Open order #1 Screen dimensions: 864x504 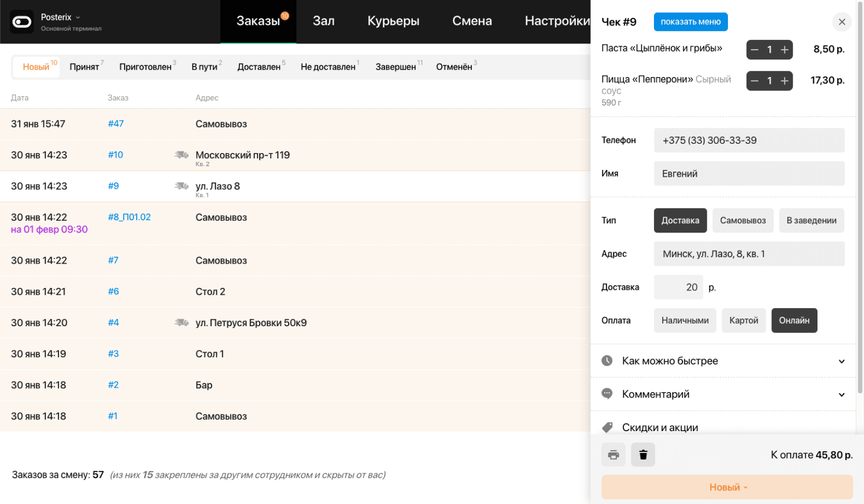tap(113, 416)
